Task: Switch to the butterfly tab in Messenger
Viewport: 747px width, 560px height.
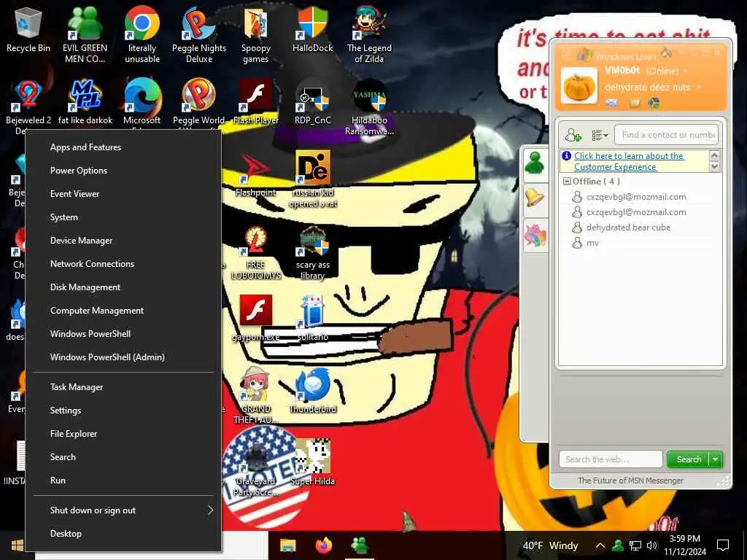Action: 535,236
